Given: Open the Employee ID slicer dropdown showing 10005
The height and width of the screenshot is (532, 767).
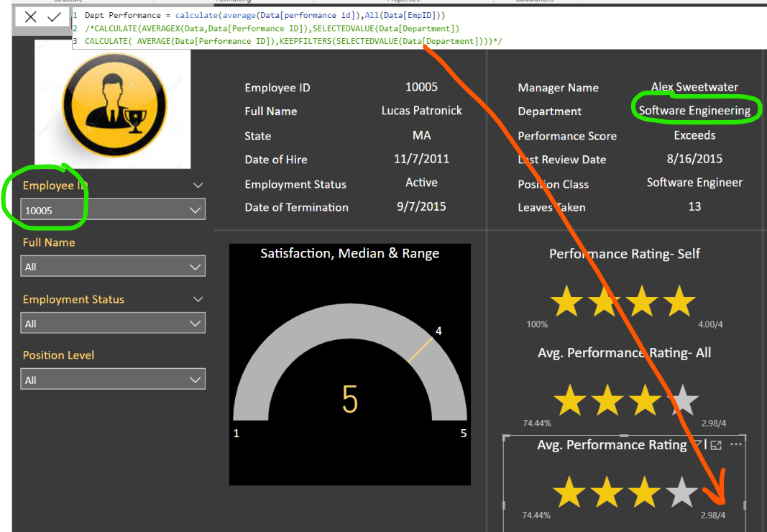Looking at the screenshot, I should pos(113,210).
